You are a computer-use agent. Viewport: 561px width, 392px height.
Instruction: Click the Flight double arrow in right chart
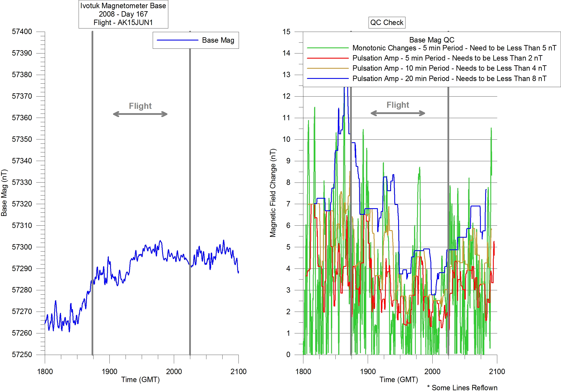click(x=397, y=113)
